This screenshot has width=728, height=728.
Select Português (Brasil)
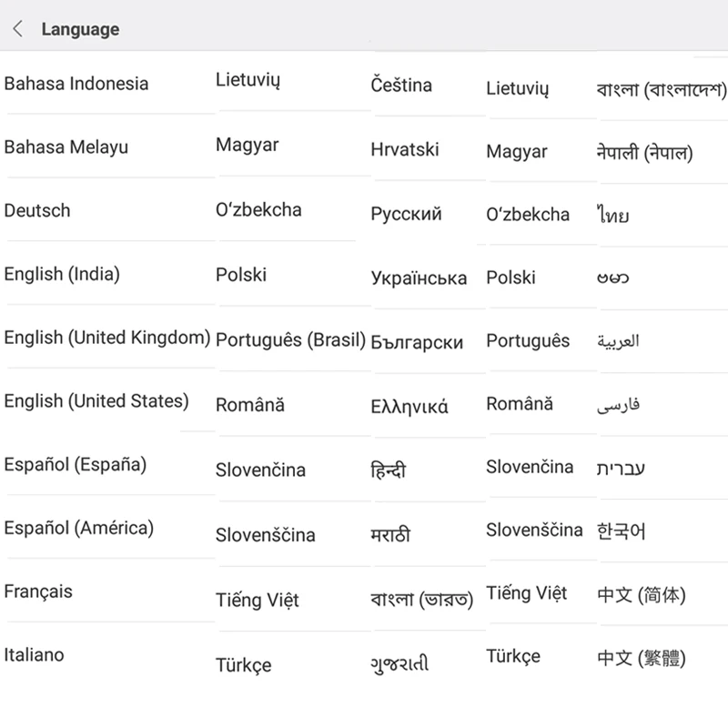[x=290, y=339]
